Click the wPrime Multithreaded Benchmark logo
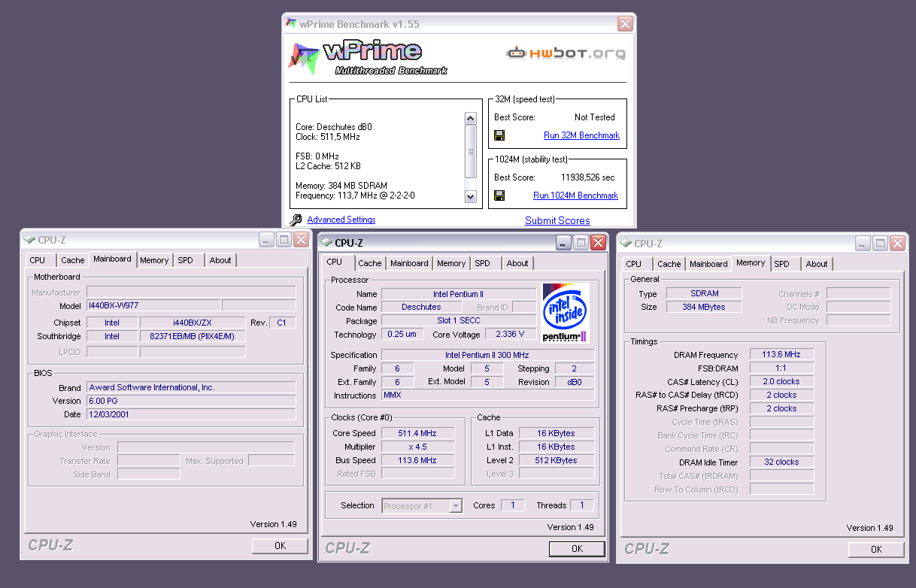Image resolution: width=916 pixels, height=588 pixels. 369,58
